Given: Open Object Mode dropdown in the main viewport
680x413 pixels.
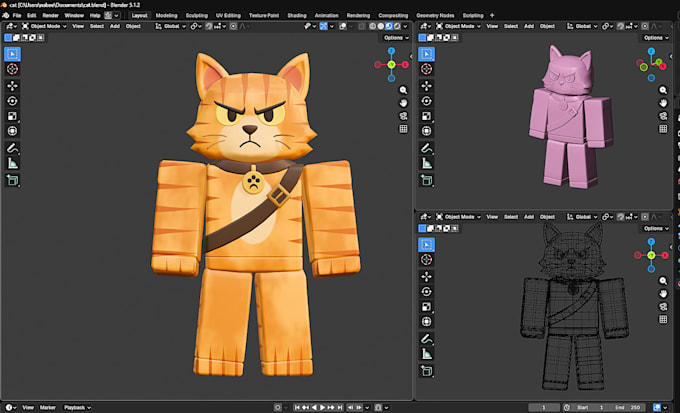Looking at the screenshot, I should click(x=44, y=26).
